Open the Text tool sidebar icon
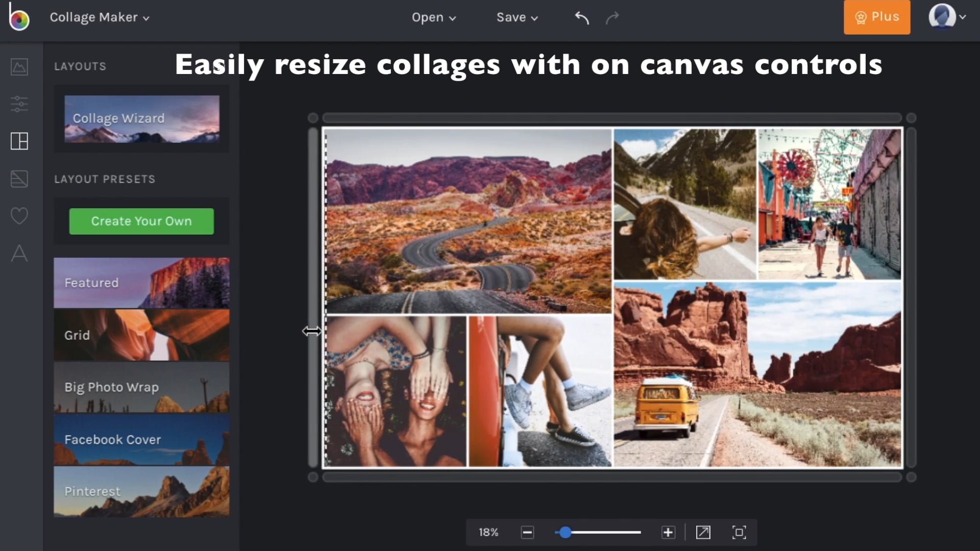This screenshot has width=980, height=551. 19,253
